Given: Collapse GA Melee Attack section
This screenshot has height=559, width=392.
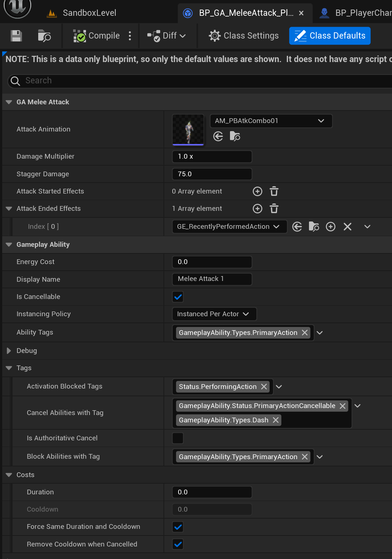Looking at the screenshot, I should tap(9, 102).
